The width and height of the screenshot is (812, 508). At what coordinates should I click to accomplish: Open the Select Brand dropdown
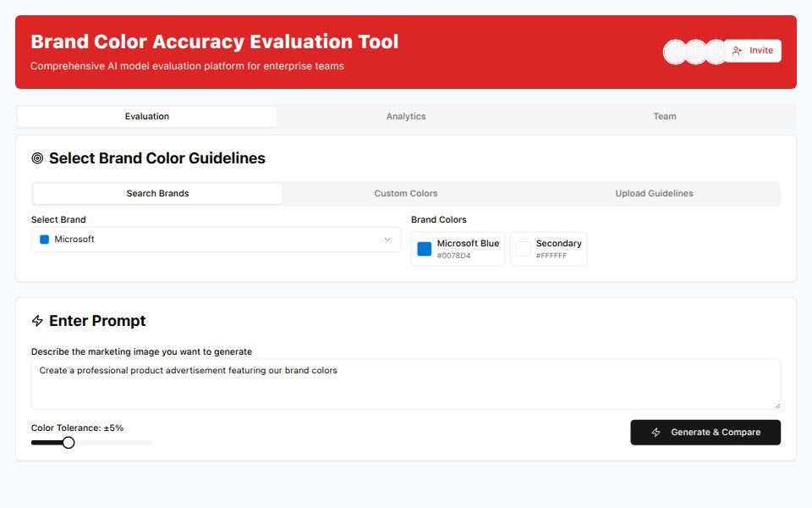pos(216,240)
